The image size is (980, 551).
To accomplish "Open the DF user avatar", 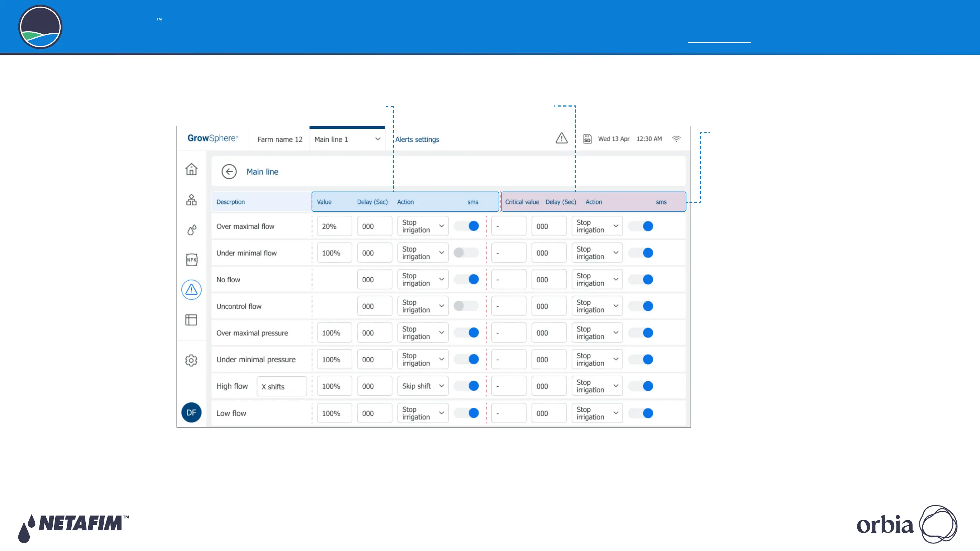I will (191, 413).
